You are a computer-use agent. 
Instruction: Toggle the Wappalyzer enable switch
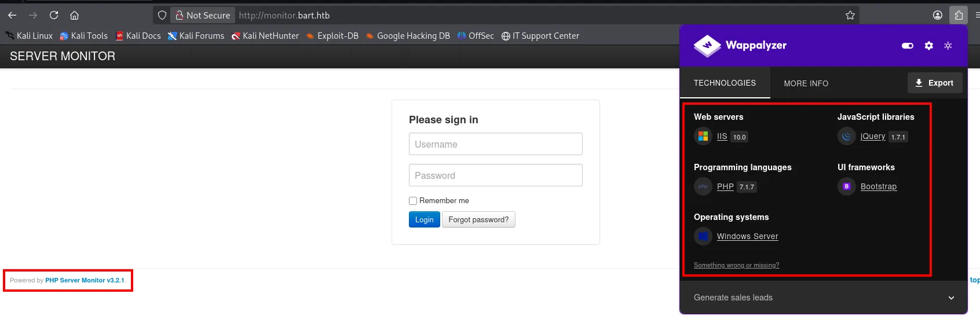point(908,46)
